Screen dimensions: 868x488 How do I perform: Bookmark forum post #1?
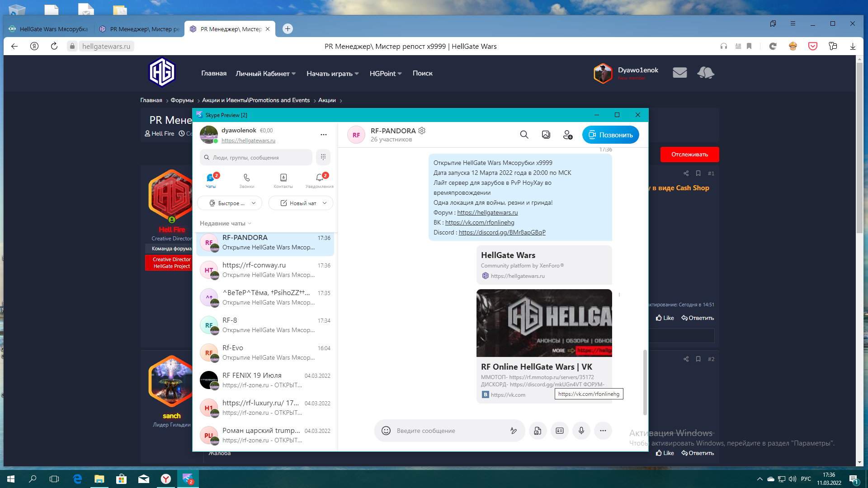pos(698,173)
